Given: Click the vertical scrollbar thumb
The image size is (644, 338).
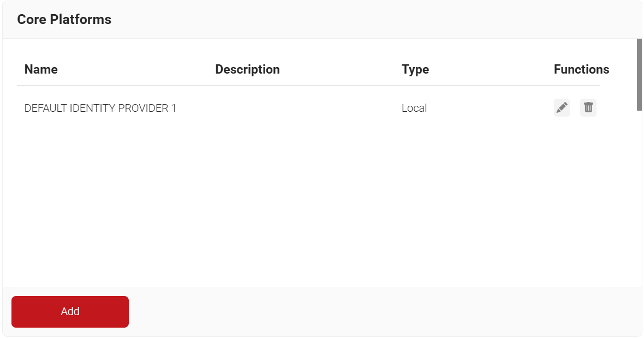Looking at the screenshot, I should pyautogui.click(x=639, y=75).
